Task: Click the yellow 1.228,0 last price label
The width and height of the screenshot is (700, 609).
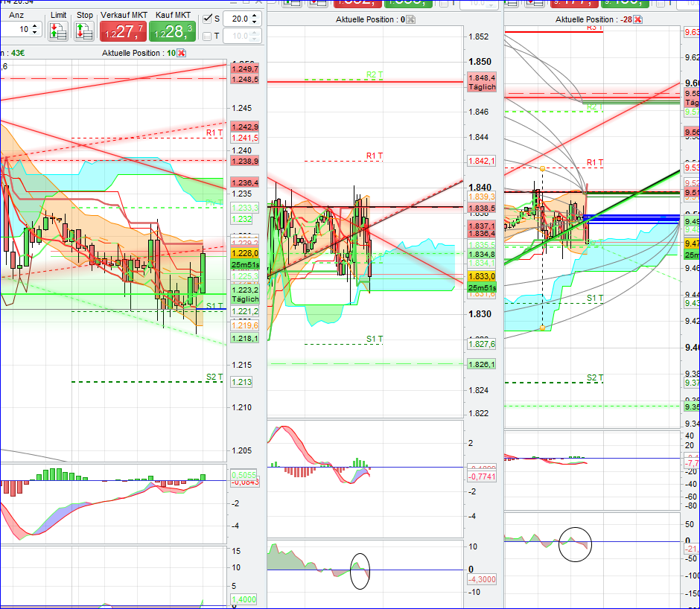Action: coord(244,253)
